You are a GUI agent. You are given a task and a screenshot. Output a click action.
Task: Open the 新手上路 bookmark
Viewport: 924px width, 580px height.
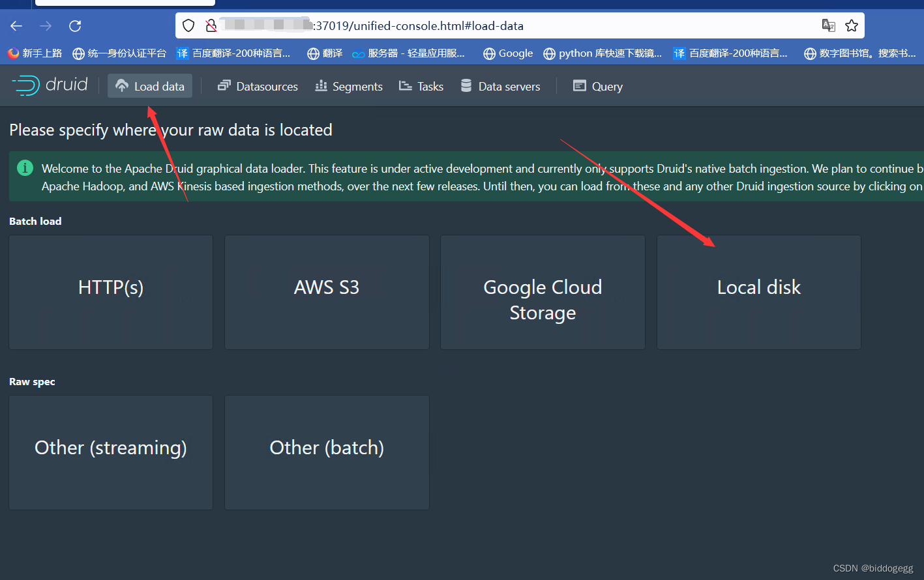(x=35, y=53)
